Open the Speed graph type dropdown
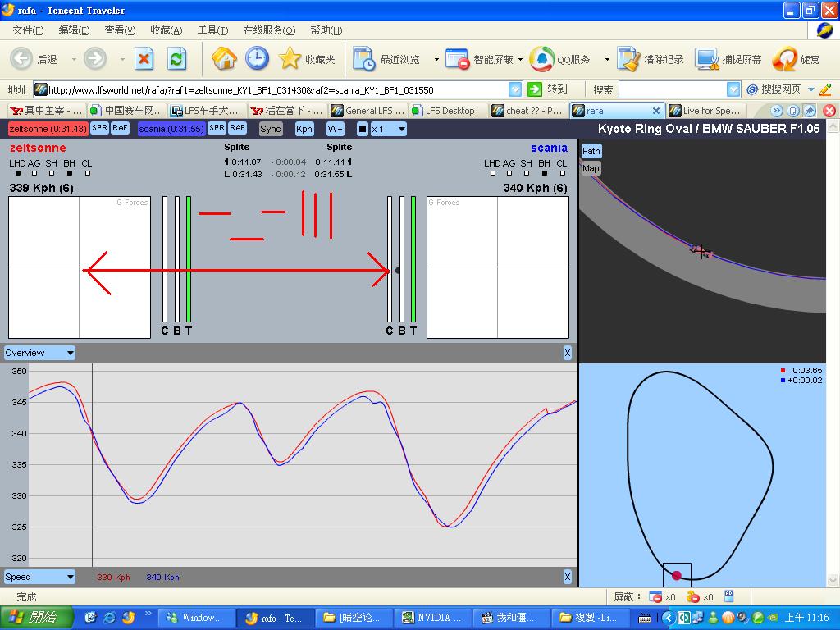This screenshot has height=630, width=840. 39,577
